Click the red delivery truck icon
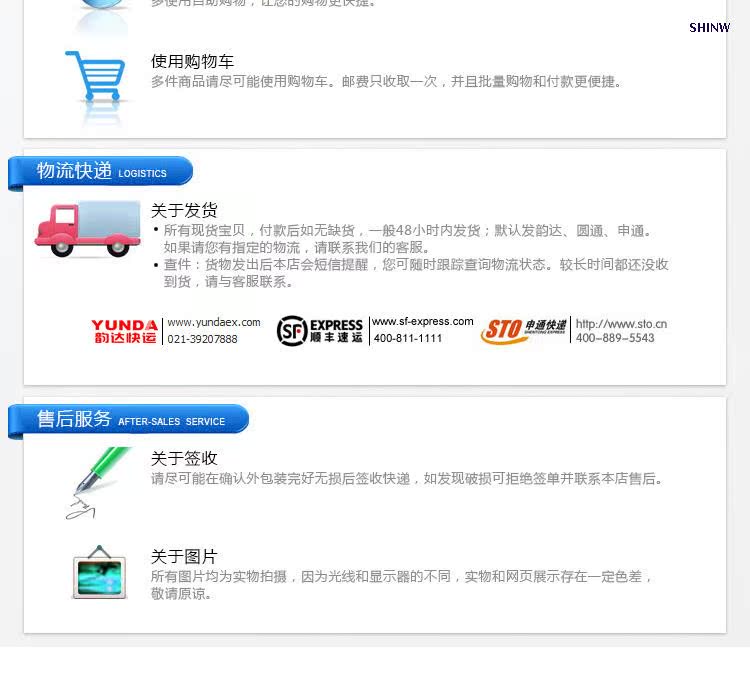This screenshot has height=680, width=750. (x=88, y=229)
